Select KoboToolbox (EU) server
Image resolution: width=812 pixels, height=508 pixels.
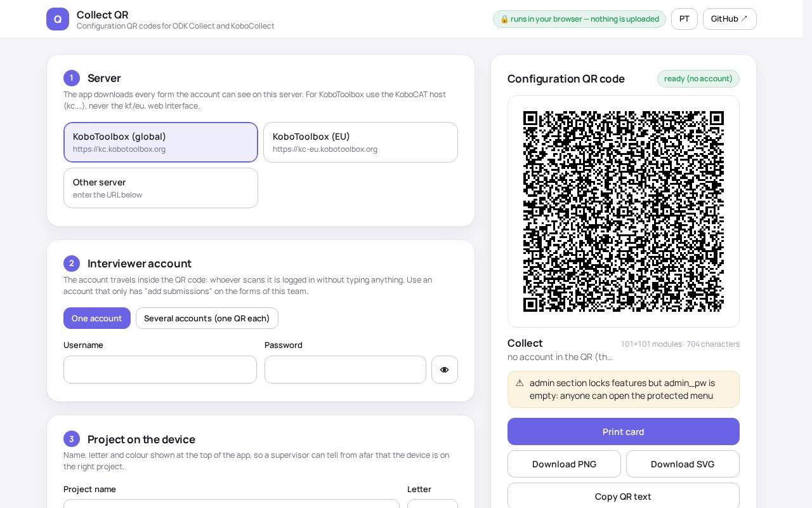(x=360, y=142)
